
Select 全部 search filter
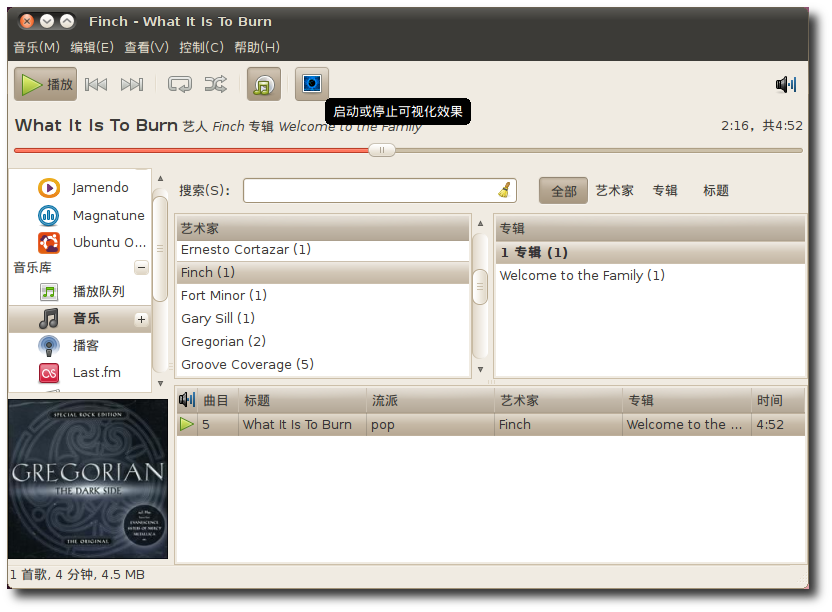click(x=564, y=191)
